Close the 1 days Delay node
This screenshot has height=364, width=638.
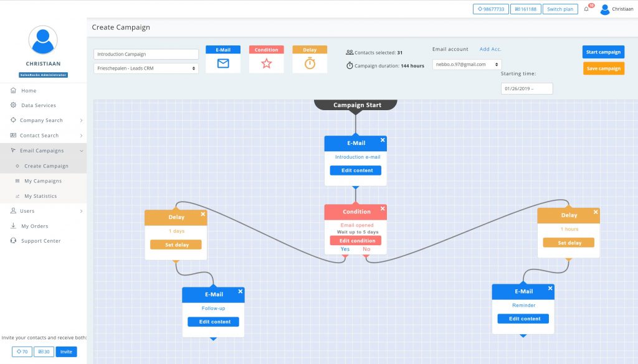203,214
